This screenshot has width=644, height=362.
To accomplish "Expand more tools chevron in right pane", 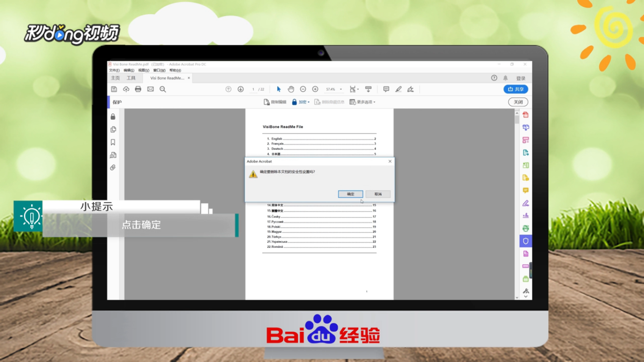I will tap(526, 297).
